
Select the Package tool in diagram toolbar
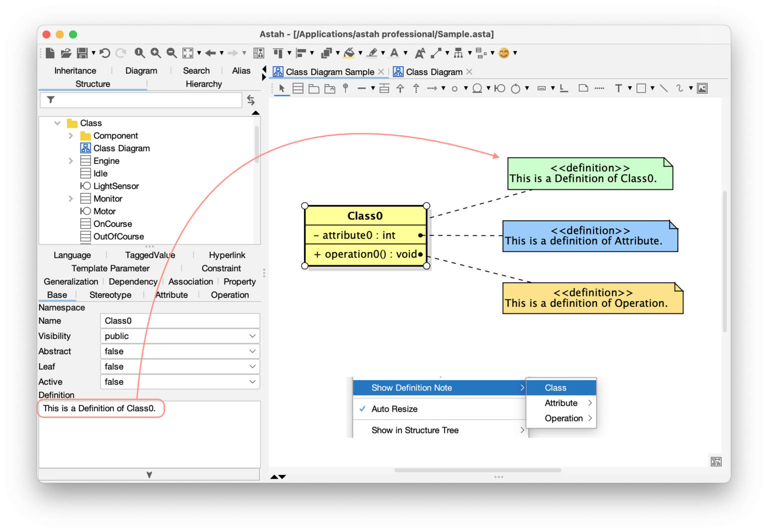[313, 88]
